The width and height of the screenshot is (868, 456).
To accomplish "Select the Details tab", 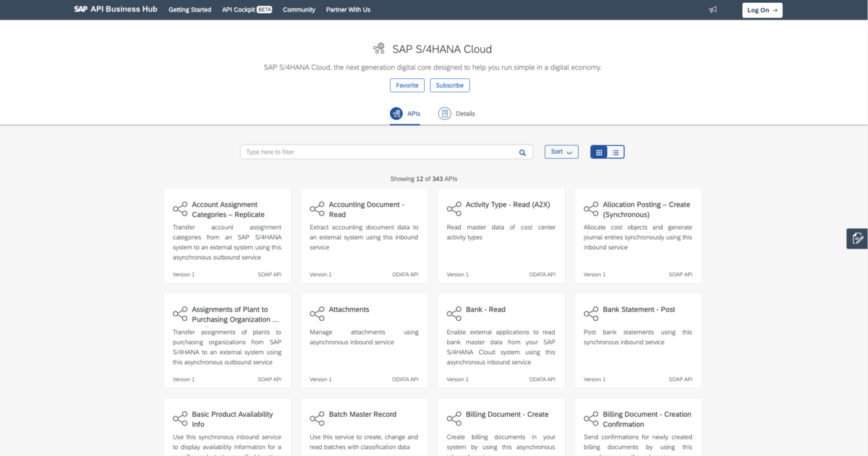I will 456,114.
